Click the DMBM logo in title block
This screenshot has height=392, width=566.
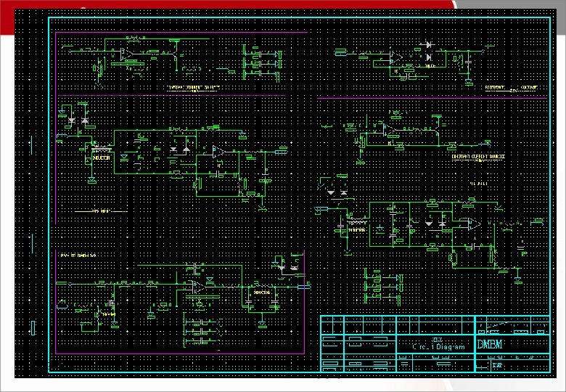490,344
